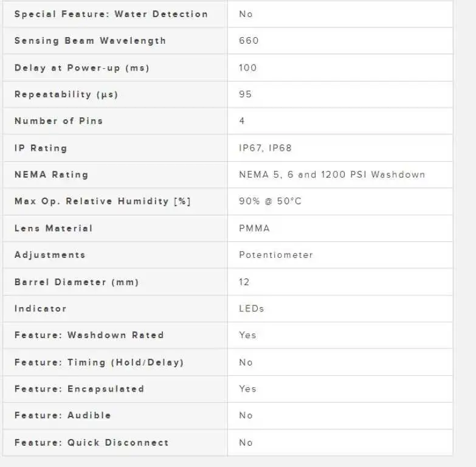
Task: Click the Yes value for Encapsulated
Action: [247, 389]
